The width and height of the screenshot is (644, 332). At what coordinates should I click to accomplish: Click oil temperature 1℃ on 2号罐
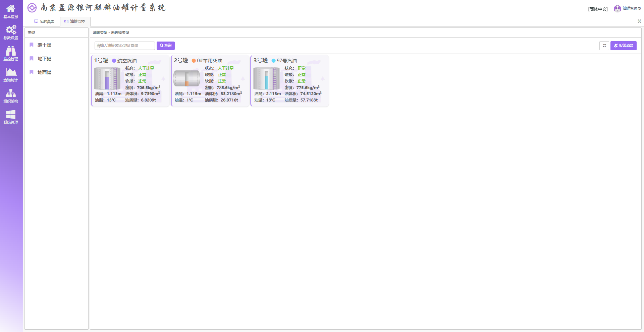190,100
